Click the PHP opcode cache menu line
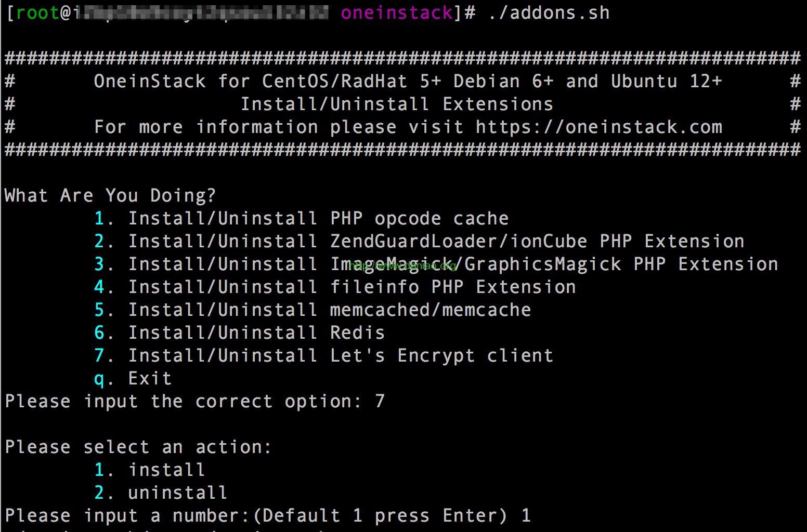This screenshot has height=532, width=807. 301,219
